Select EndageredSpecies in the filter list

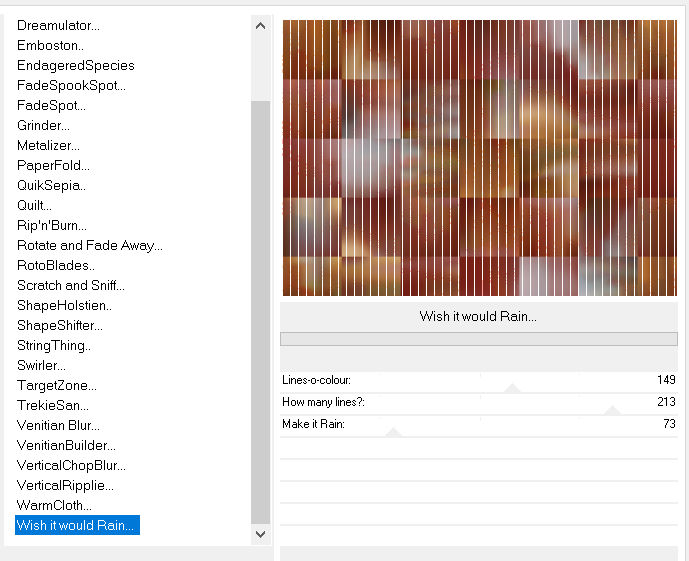point(75,65)
